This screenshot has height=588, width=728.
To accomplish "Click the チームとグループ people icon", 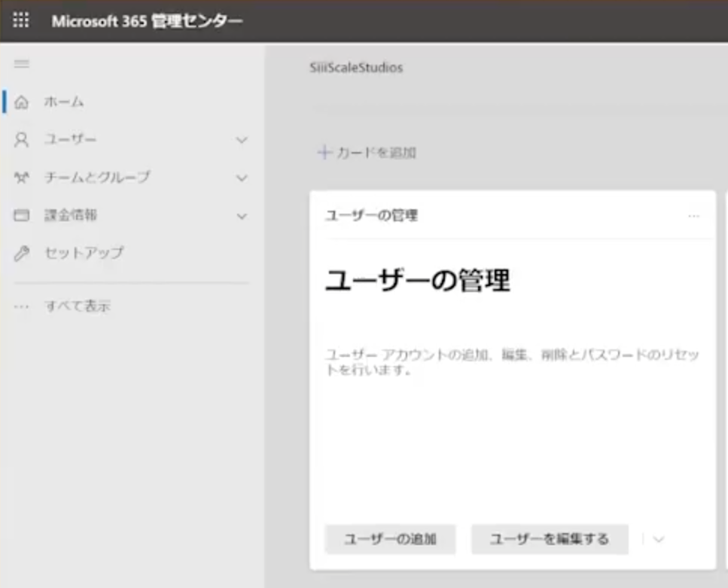I will 22,178.
